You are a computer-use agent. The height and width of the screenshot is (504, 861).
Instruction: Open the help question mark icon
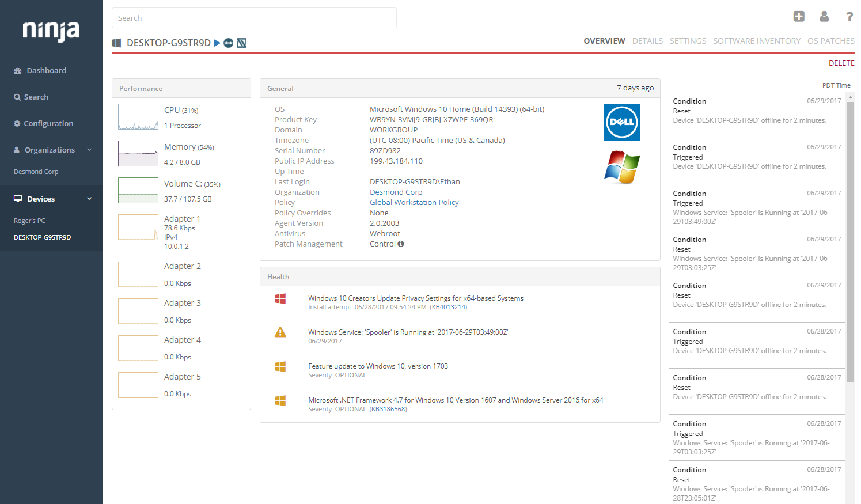tap(849, 16)
